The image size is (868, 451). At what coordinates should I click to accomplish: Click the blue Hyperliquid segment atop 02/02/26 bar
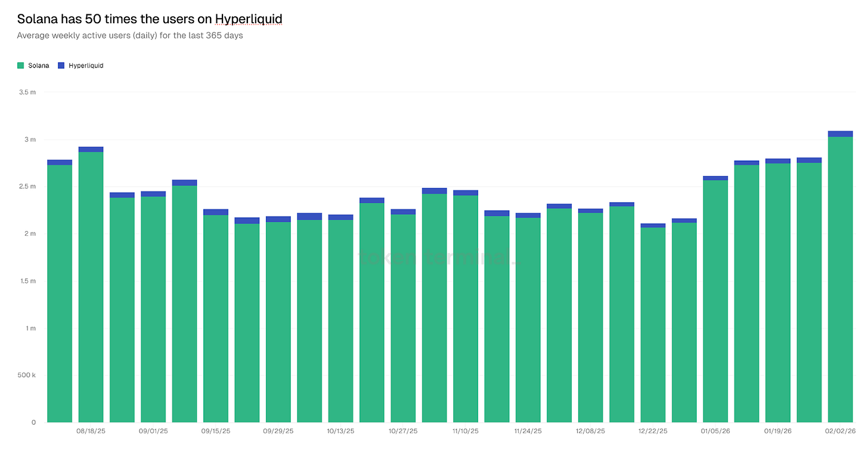pos(841,134)
